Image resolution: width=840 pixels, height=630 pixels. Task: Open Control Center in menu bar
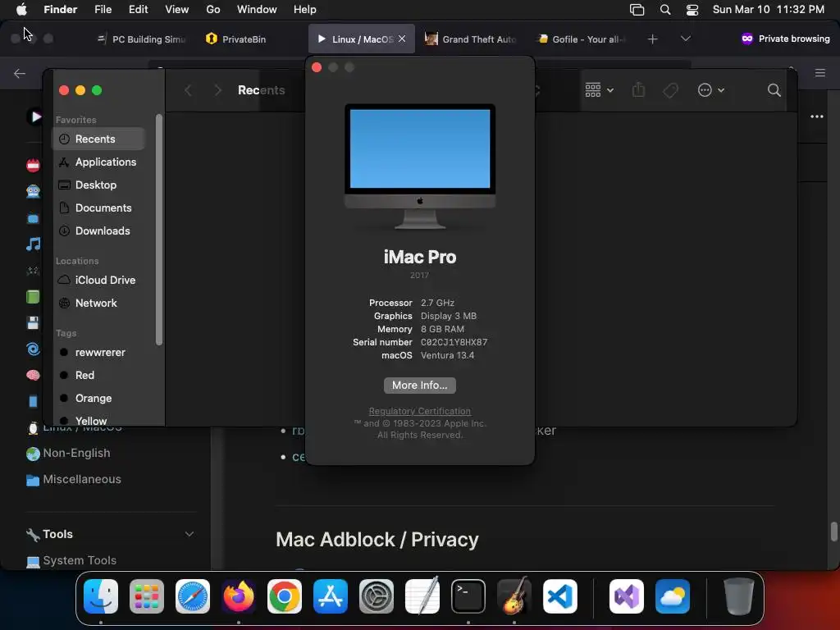[692, 10]
